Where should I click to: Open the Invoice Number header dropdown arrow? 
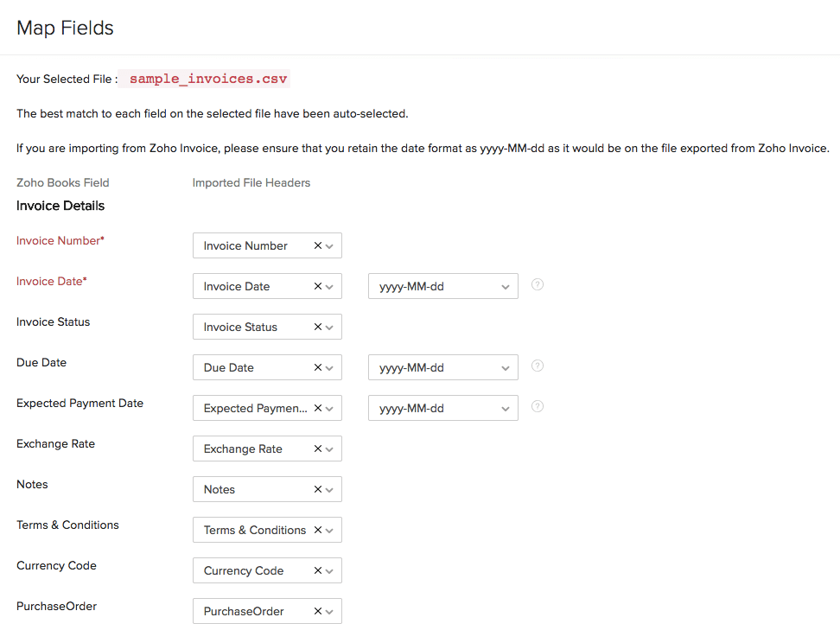coord(329,246)
